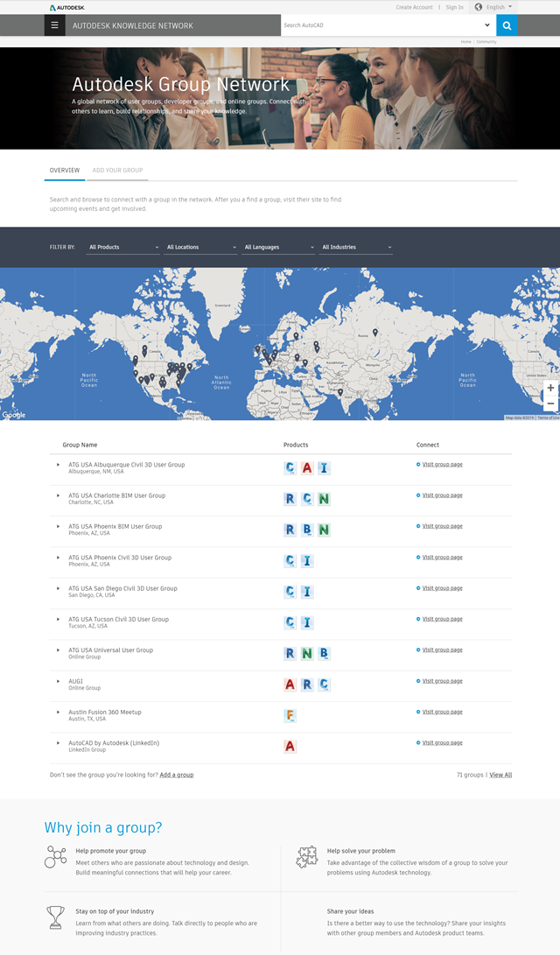Click the AutoCAD icon in LinkedIn group row
Screen dimensions: 560x955
(290, 746)
